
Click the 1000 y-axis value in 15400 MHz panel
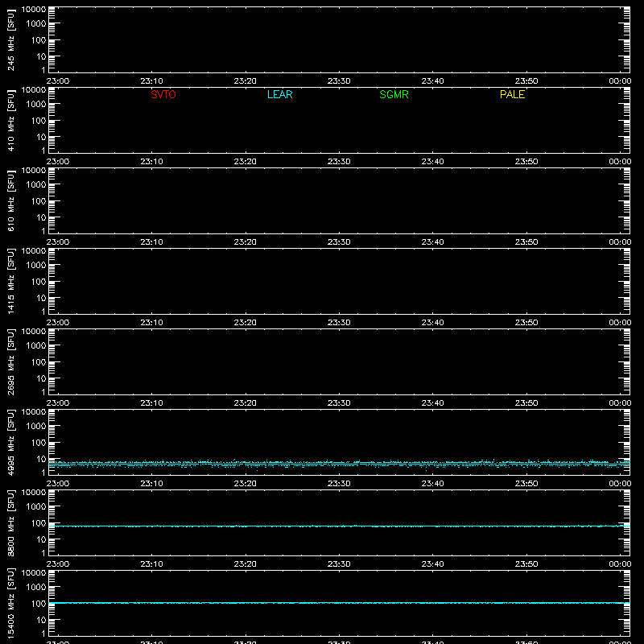coord(36,588)
